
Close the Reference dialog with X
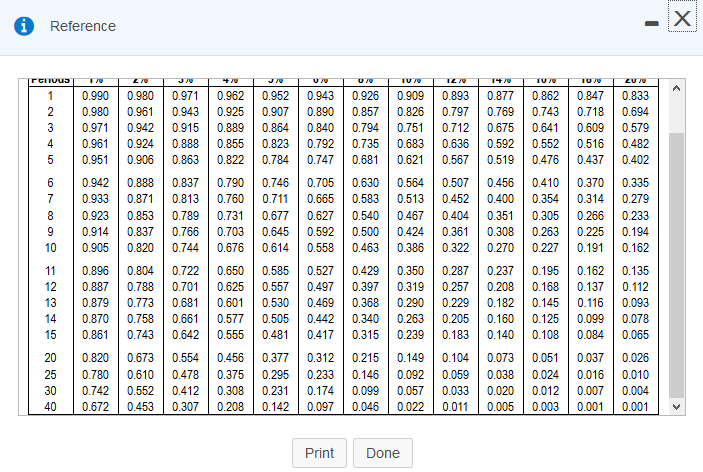pyautogui.click(x=682, y=18)
